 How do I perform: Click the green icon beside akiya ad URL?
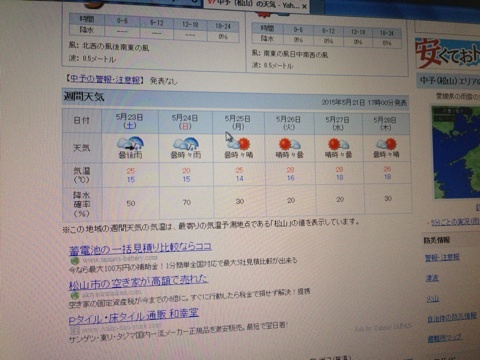click(x=75, y=295)
